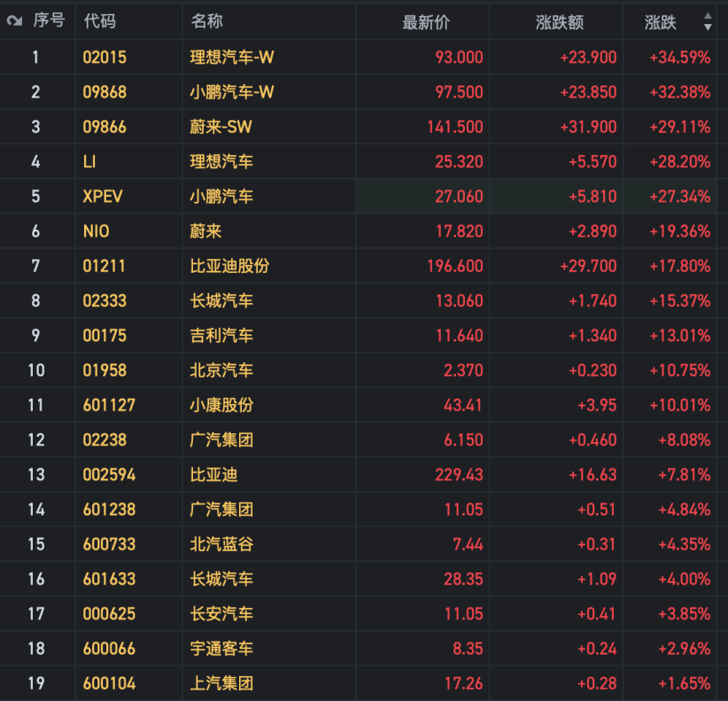The width and height of the screenshot is (728, 701).
Task: Select stock code 02333
Action: point(105,300)
